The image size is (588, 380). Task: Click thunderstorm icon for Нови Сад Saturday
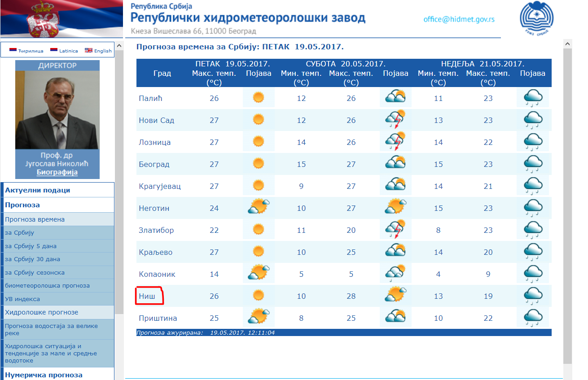coord(395,120)
